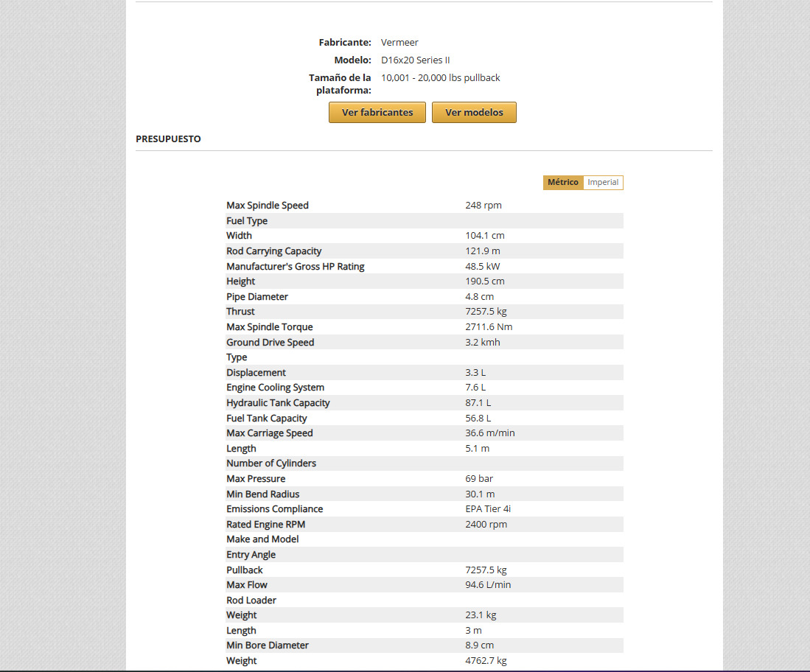The width and height of the screenshot is (810, 672).
Task: Select the Entry Angle label
Action: click(x=251, y=555)
